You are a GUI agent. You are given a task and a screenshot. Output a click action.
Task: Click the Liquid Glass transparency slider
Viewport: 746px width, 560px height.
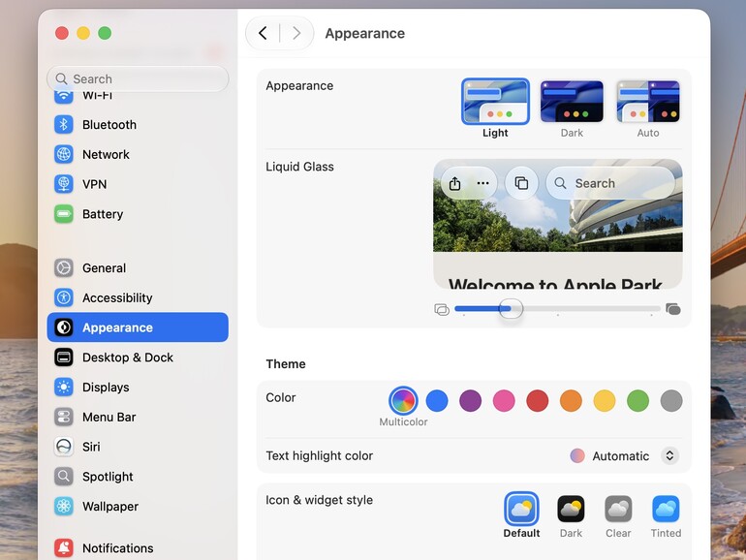tap(557, 309)
